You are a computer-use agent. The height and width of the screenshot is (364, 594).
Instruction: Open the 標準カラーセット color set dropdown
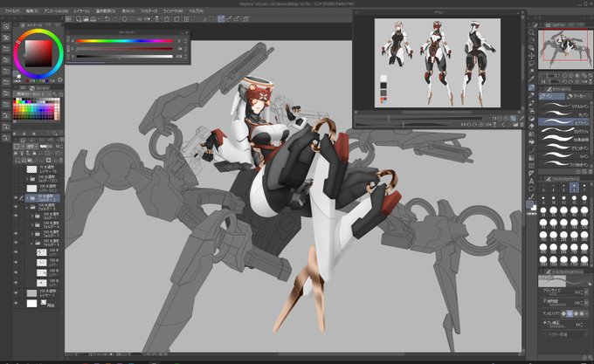pyautogui.click(x=31, y=94)
